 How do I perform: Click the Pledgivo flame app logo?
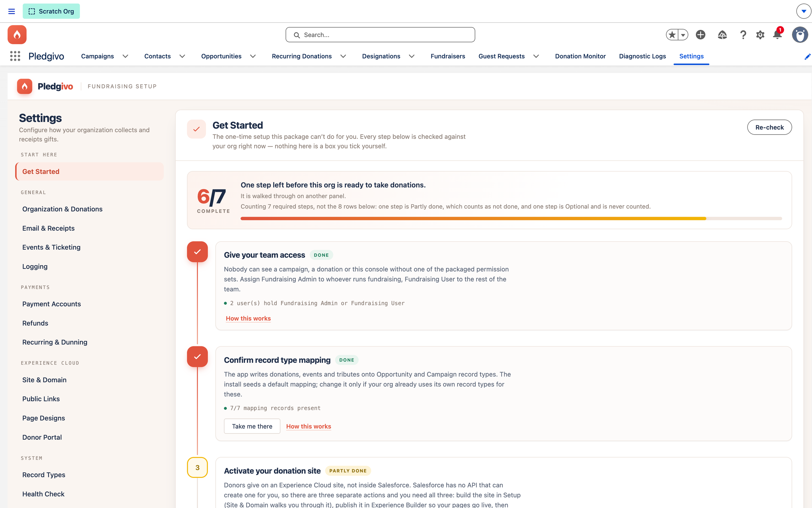pyautogui.click(x=17, y=35)
